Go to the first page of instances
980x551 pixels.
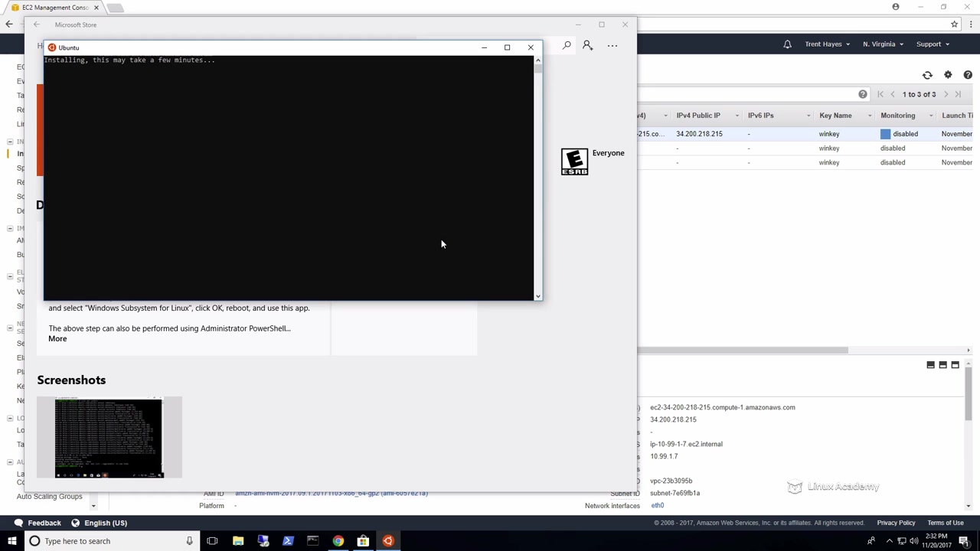pos(880,94)
